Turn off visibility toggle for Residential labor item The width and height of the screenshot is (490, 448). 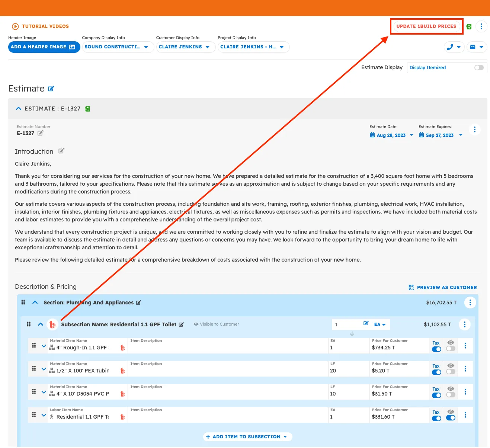[451, 418]
